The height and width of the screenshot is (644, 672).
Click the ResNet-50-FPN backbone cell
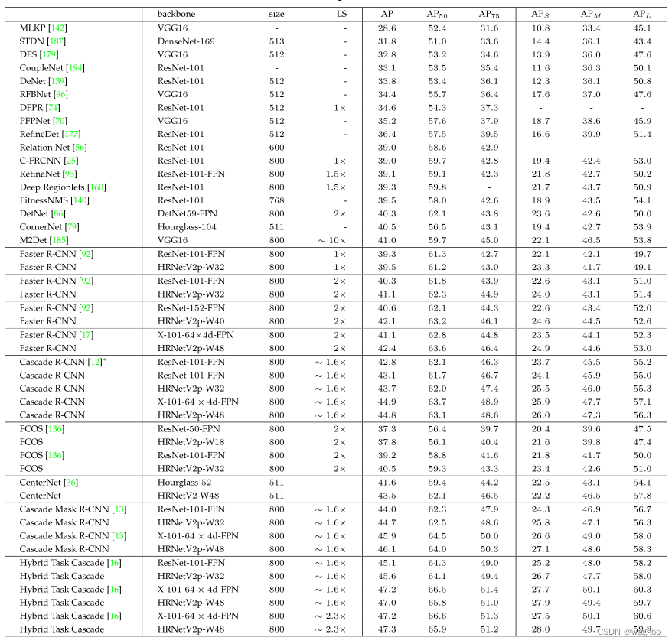(188, 429)
